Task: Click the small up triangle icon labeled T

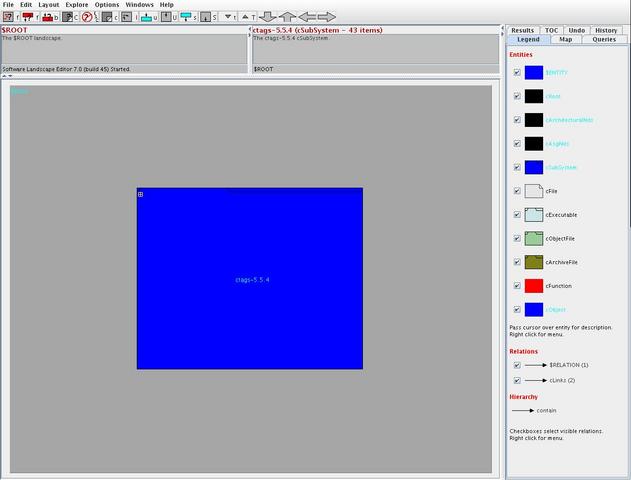Action: (245, 16)
